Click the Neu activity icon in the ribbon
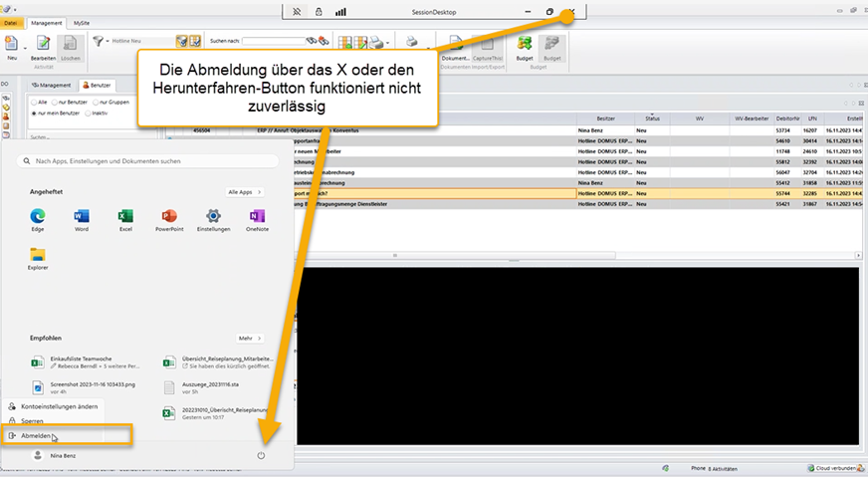Viewport: 868px width, 477px height. click(x=11, y=43)
